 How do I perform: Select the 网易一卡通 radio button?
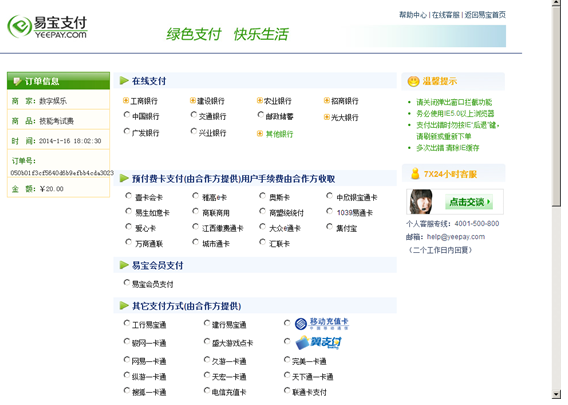(126, 359)
